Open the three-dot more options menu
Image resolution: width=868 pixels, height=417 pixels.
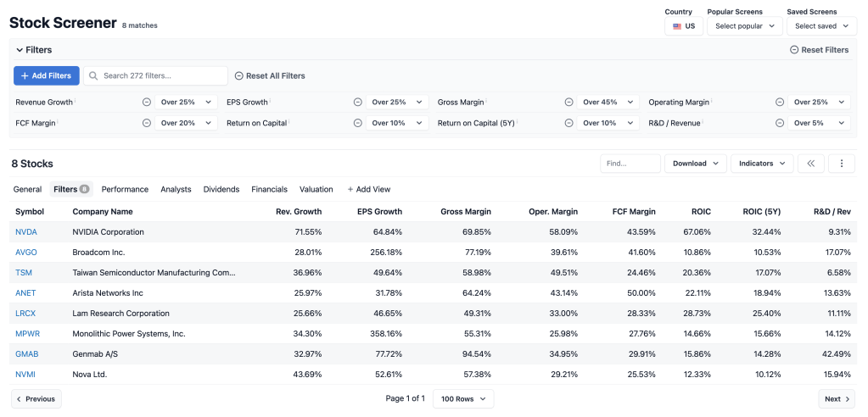[842, 164]
